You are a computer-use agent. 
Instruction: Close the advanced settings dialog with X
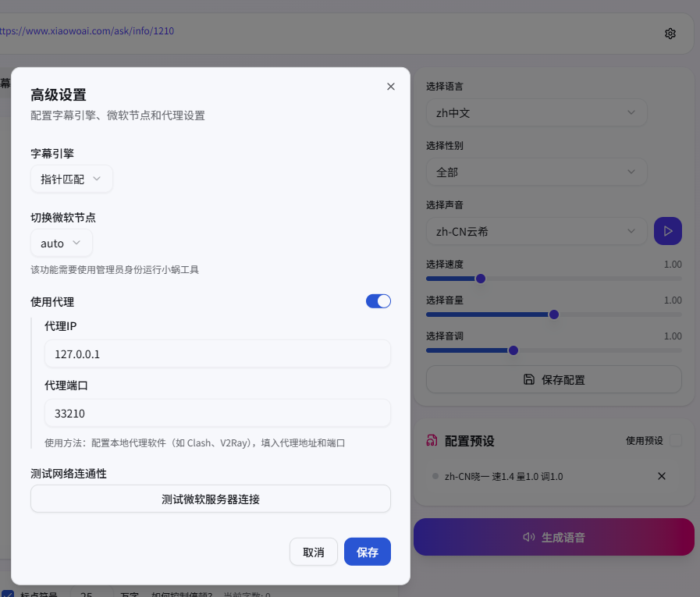coord(391,87)
